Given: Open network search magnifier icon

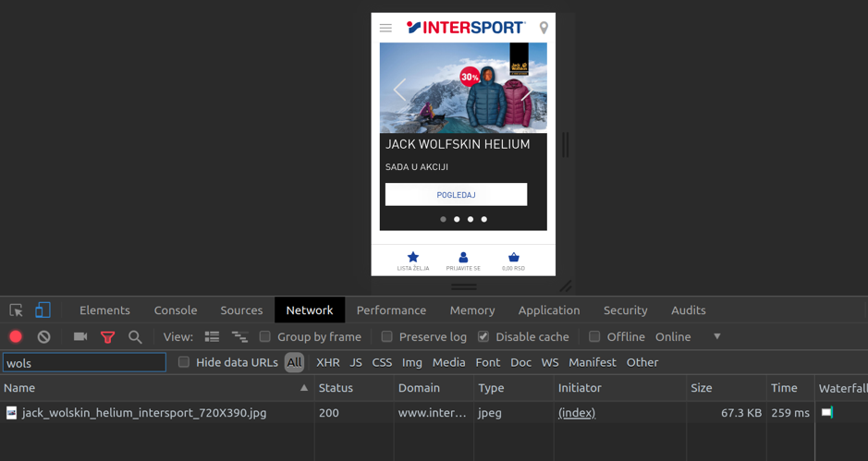Looking at the screenshot, I should click(135, 337).
